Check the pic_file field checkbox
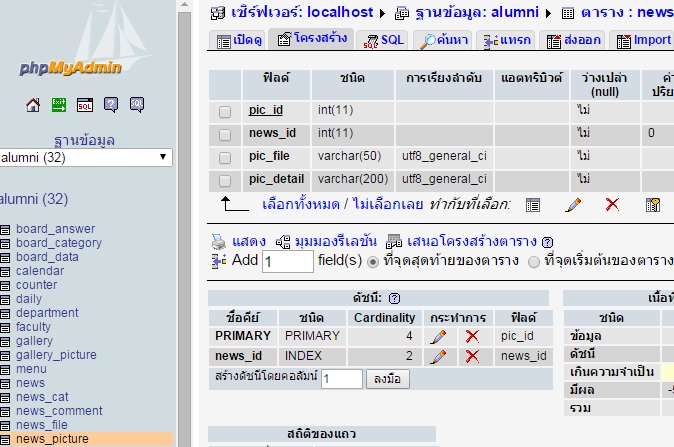The image size is (674, 447). [x=225, y=158]
